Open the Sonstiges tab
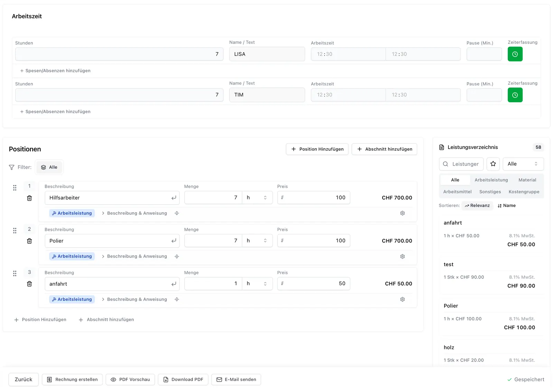The width and height of the screenshot is (553, 392). tap(490, 192)
